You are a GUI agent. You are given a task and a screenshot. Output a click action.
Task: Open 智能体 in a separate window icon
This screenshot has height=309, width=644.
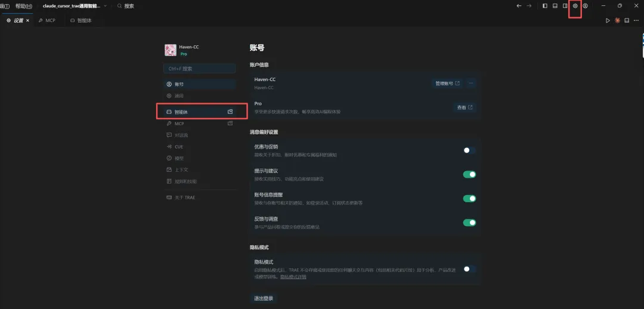pyautogui.click(x=230, y=112)
